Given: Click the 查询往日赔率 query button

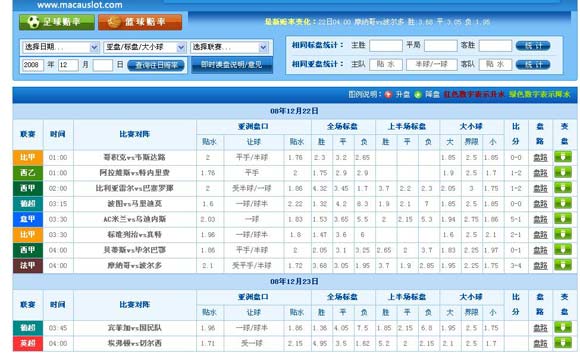Looking at the screenshot, I should coord(156,65).
